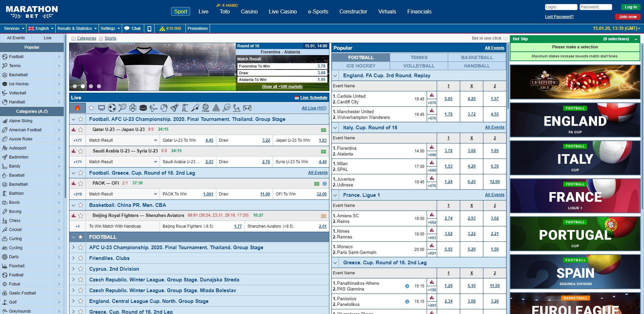Select the second dot of the banner carousel

pyautogui.click(x=83, y=86)
